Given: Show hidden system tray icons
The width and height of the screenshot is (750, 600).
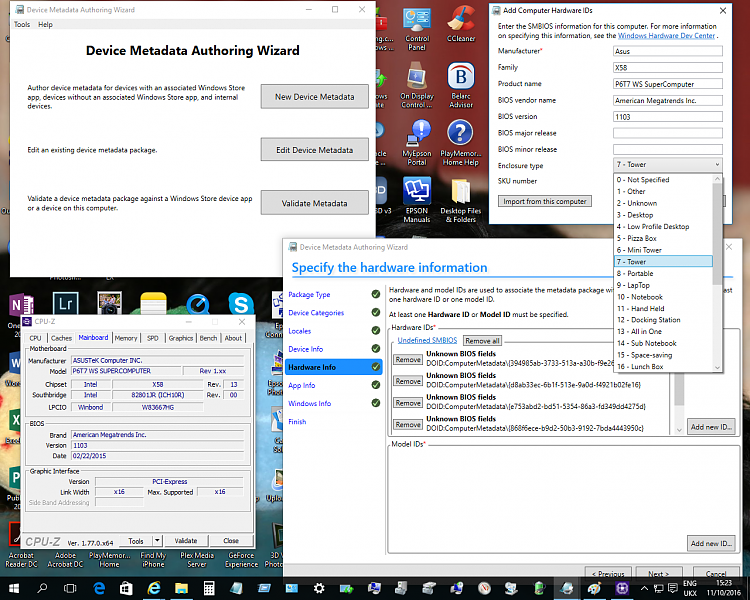Looking at the screenshot, I should pos(644,588).
